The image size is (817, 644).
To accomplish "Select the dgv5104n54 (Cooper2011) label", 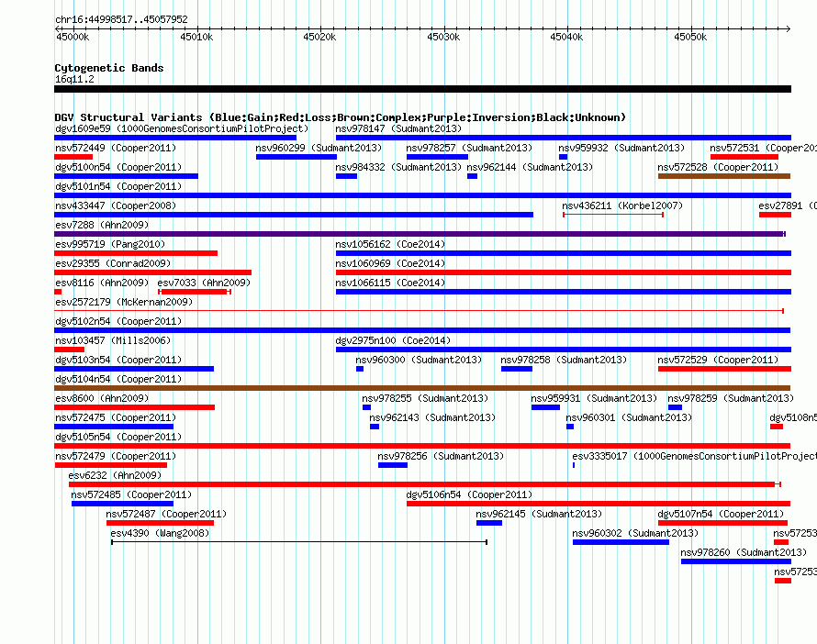I will pyautogui.click(x=118, y=379).
